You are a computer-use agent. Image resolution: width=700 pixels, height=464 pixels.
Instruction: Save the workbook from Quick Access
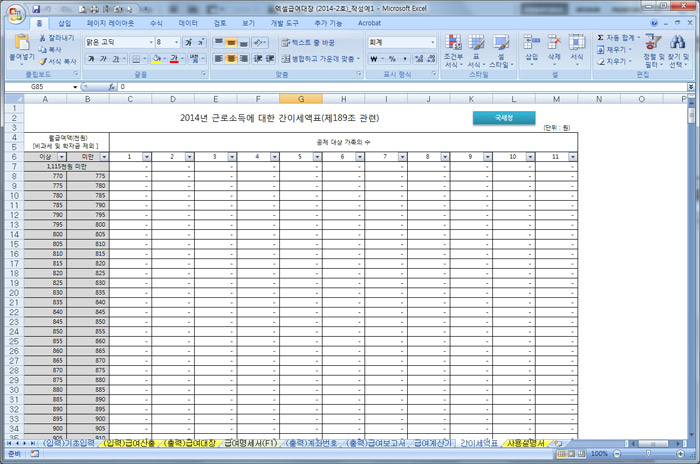click(36, 8)
